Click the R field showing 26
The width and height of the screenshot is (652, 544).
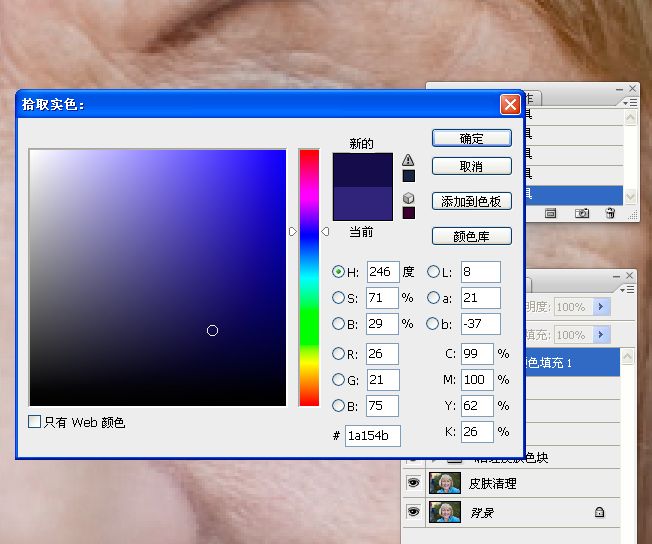coord(383,354)
